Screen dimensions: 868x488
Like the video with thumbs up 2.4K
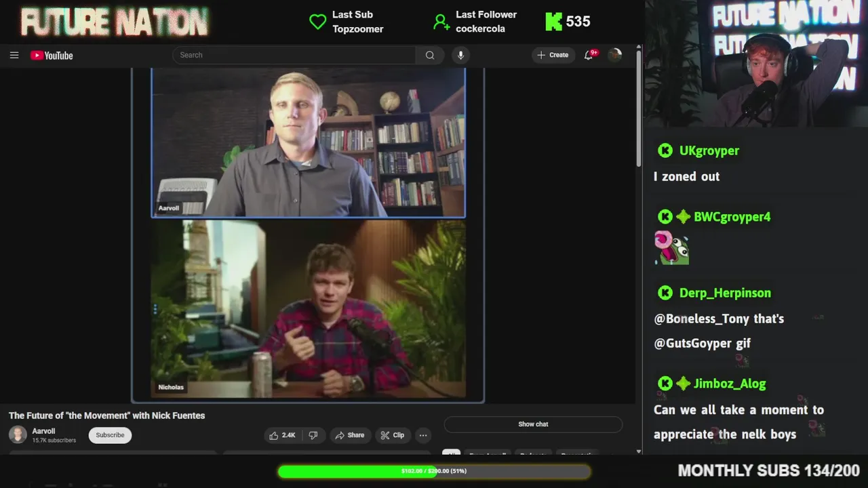pyautogui.click(x=282, y=435)
